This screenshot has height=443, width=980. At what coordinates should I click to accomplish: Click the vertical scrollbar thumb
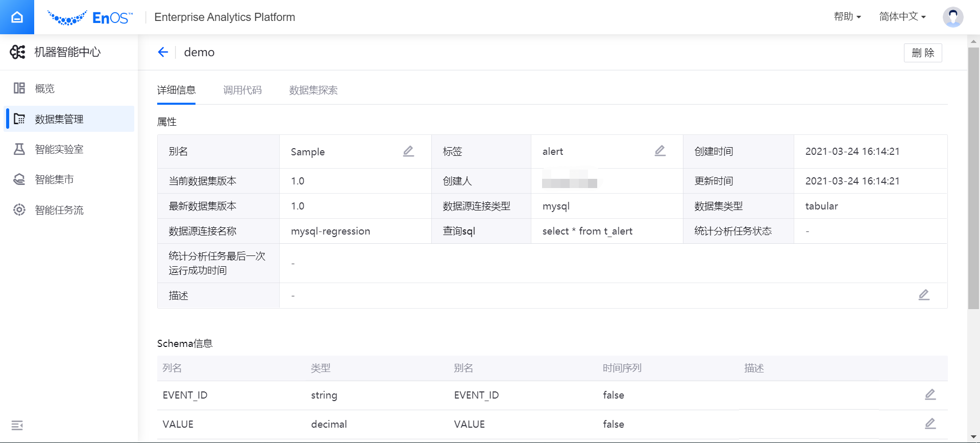coord(973,178)
